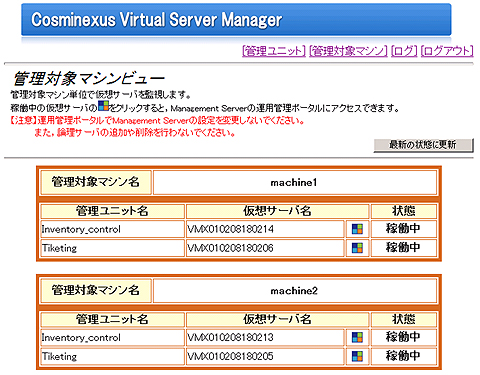The width and height of the screenshot is (480, 375).
Task: Click virtual server name VMX010208180214
Action: (230, 229)
